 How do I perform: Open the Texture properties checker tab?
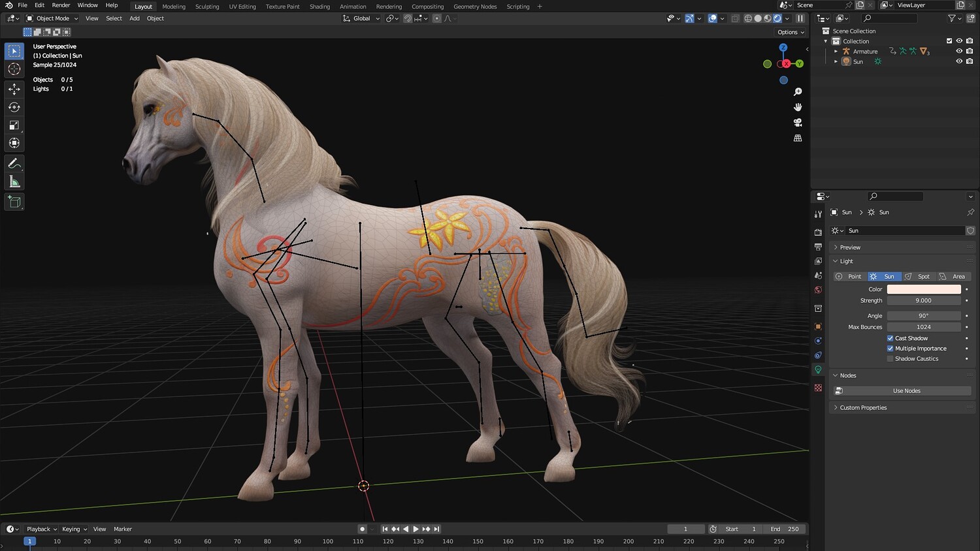818,388
